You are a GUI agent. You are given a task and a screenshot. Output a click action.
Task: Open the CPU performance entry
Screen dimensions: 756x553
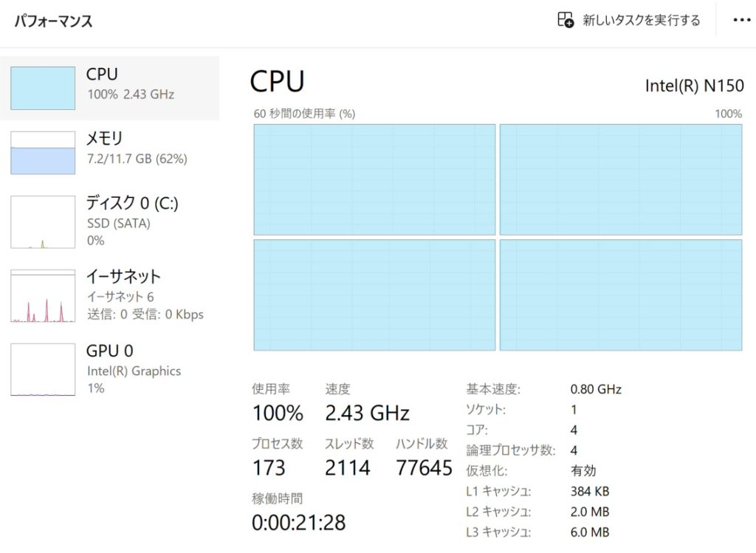pyautogui.click(x=130, y=83)
